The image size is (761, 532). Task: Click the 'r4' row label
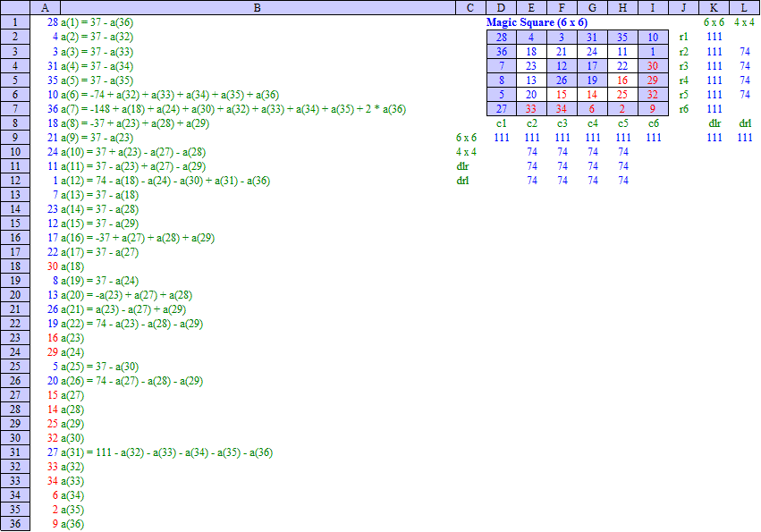pos(684,80)
